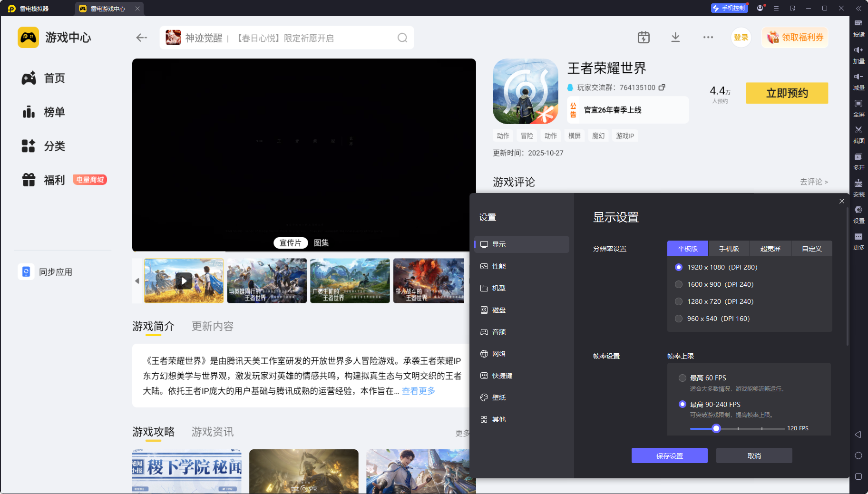Switch to the 手机版 resolution tab
This screenshot has height=494, width=868.
(729, 249)
